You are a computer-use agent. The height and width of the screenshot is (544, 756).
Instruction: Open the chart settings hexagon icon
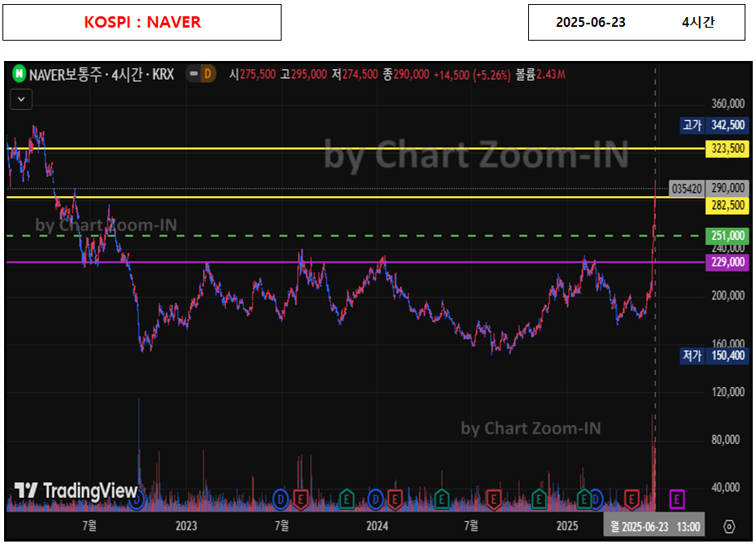(x=729, y=527)
